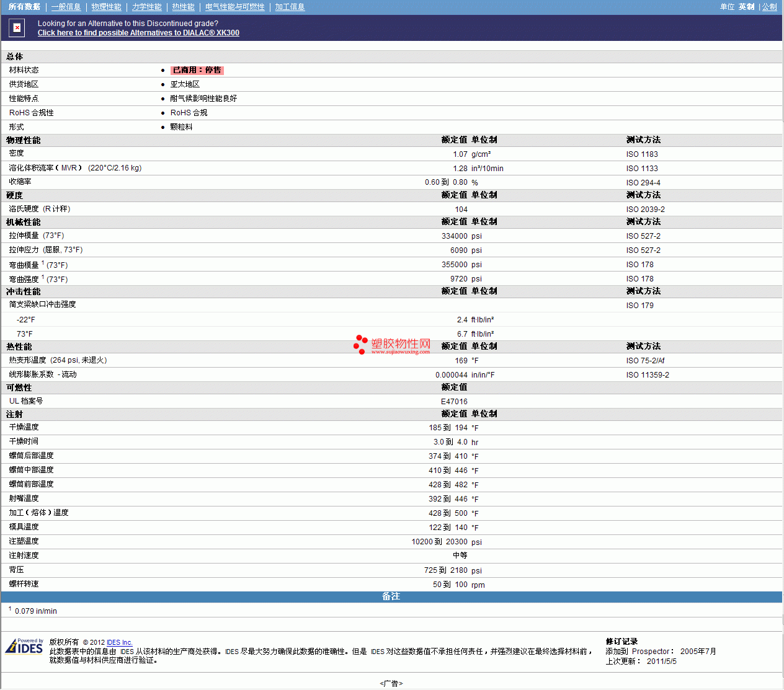784x690 pixels.
Task: Click the 热变形温度 value 169
Action: pos(461,361)
